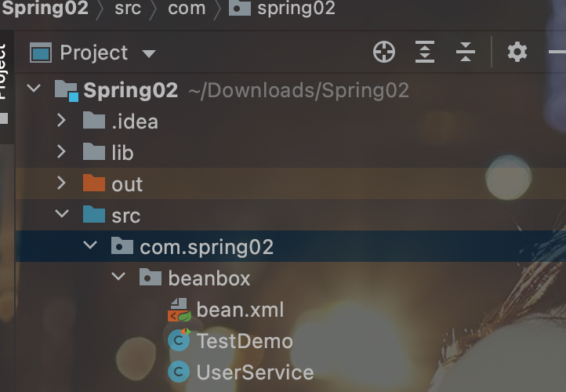
Task: Select the bean.xml file
Action: point(240,310)
